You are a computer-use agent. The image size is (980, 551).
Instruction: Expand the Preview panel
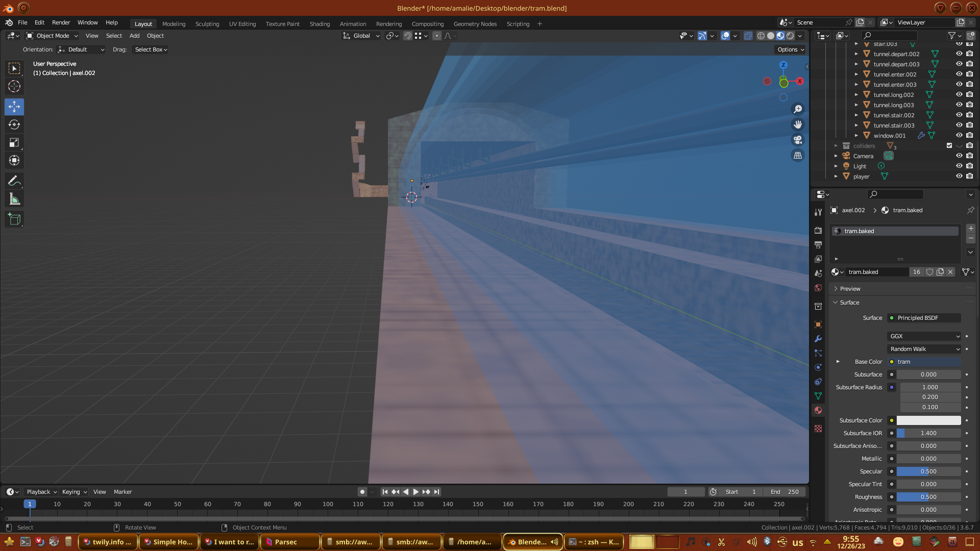(850, 289)
